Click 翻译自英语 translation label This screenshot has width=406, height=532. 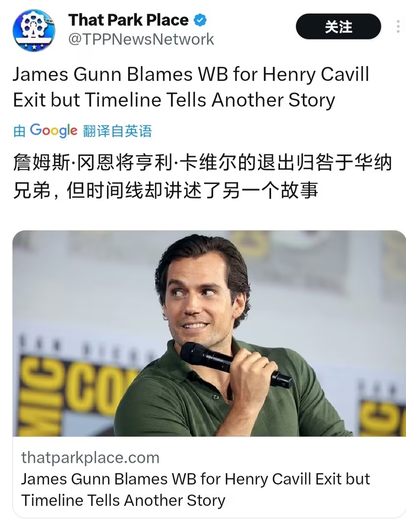117,131
